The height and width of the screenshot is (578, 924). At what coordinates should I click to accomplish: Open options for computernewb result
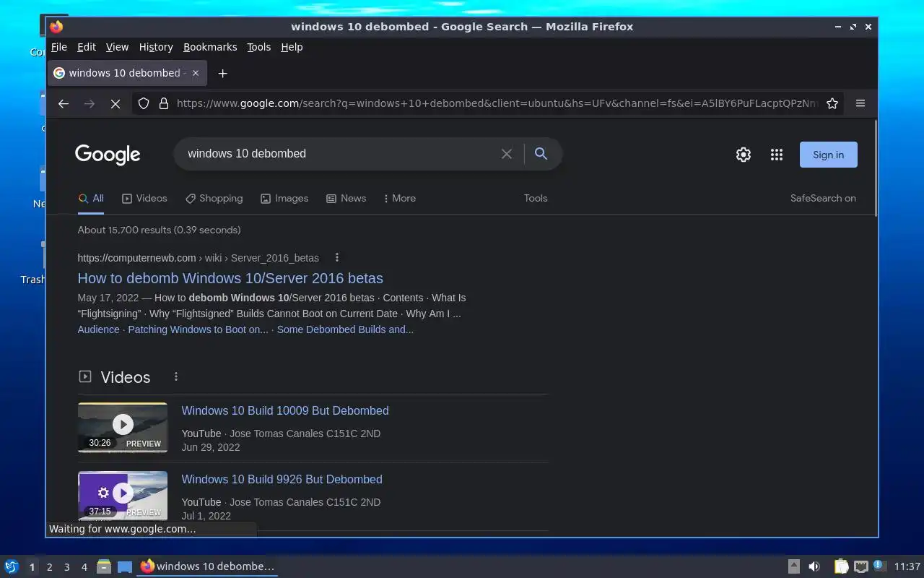click(x=336, y=257)
